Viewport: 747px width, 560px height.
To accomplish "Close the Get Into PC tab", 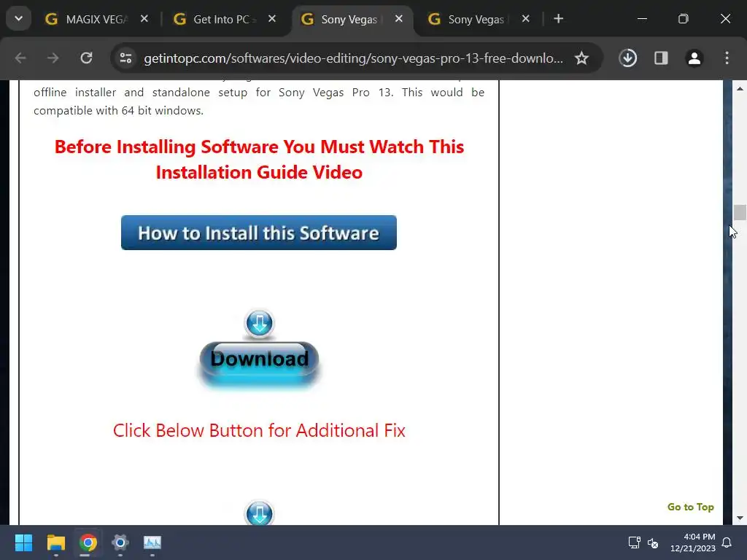I will (x=272, y=19).
